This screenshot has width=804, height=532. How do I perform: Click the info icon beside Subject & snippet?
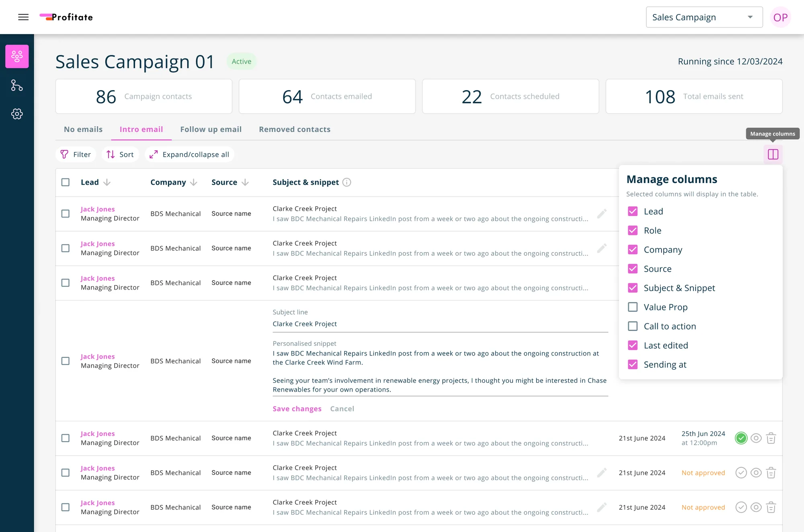(x=347, y=182)
